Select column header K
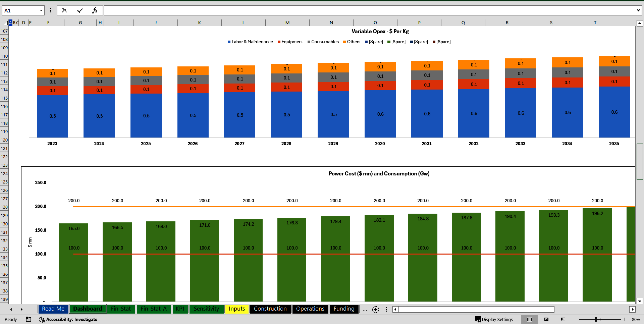This screenshot has height=324, width=644. point(199,22)
